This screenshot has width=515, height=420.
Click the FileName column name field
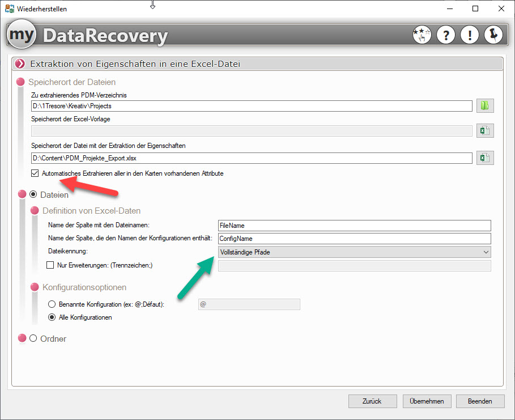pos(355,226)
